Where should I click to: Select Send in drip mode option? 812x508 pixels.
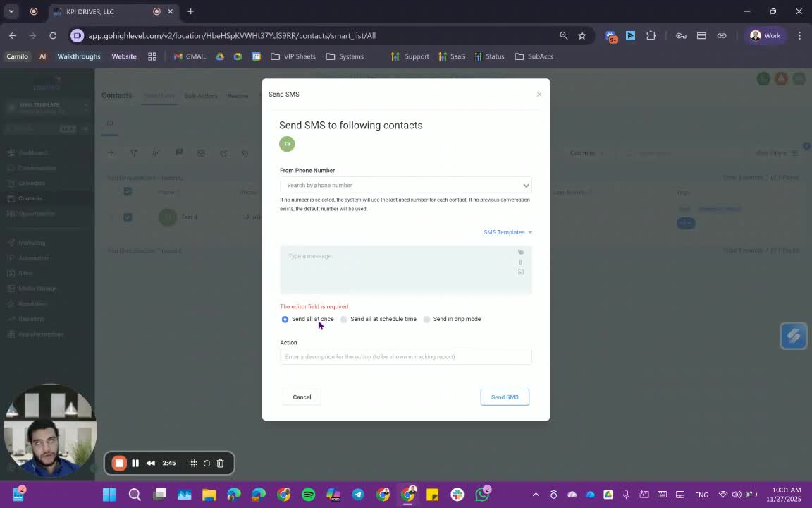pos(452,320)
